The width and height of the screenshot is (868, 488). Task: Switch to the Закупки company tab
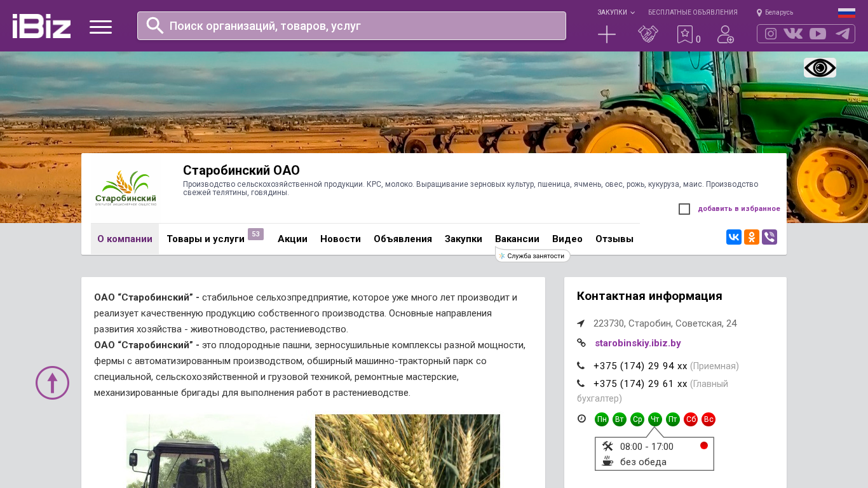463,239
